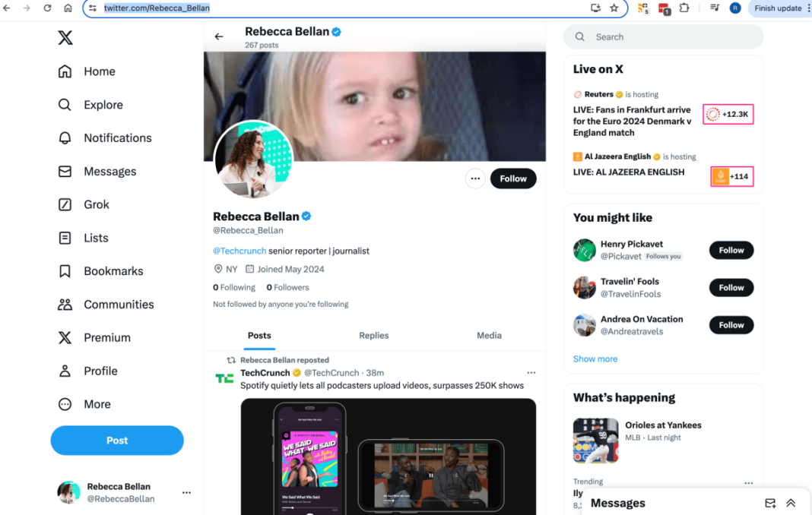Open more options on the TechCrunch post
The height and width of the screenshot is (515, 812).
coord(531,373)
